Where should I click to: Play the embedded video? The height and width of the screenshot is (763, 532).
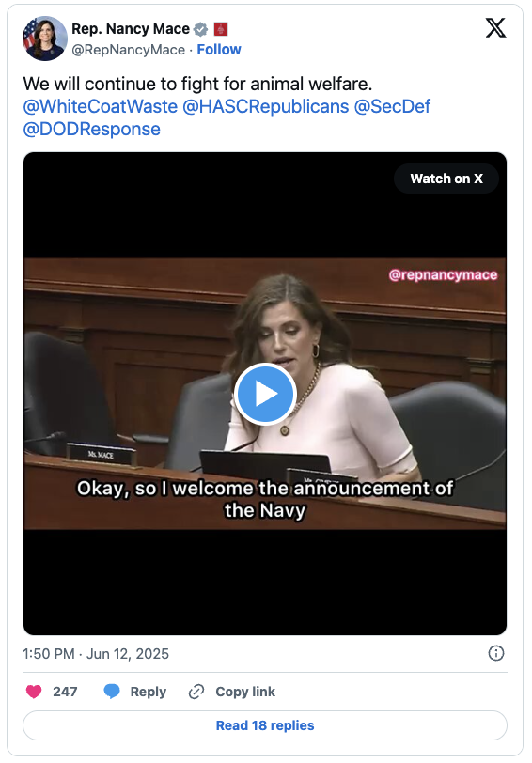coord(265,394)
